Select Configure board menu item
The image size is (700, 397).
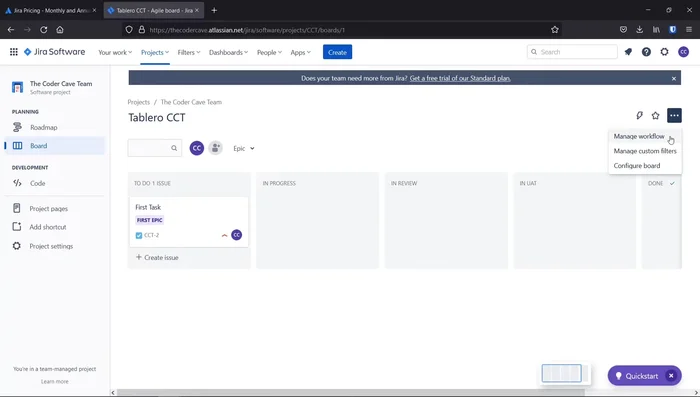tap(645, 166)
